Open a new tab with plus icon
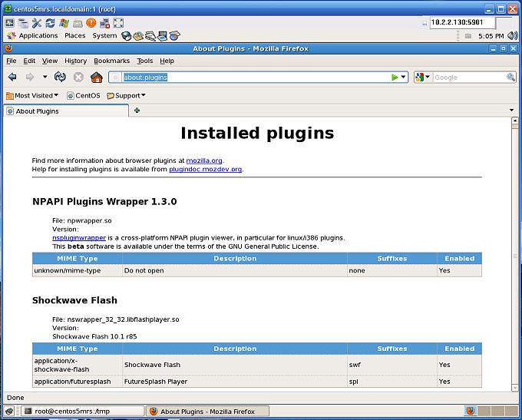This screenshot has width=522, height=420. click(137, 111)
